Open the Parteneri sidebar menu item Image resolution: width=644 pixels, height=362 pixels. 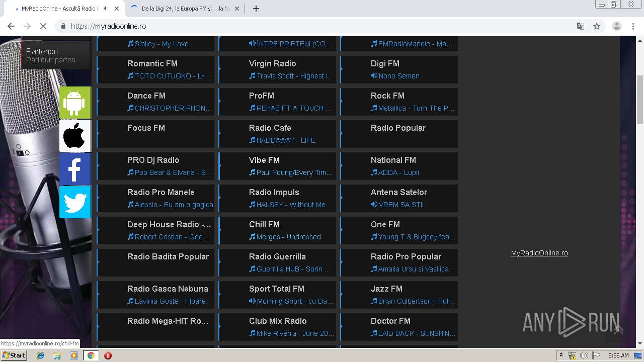[x=55, y=55]
